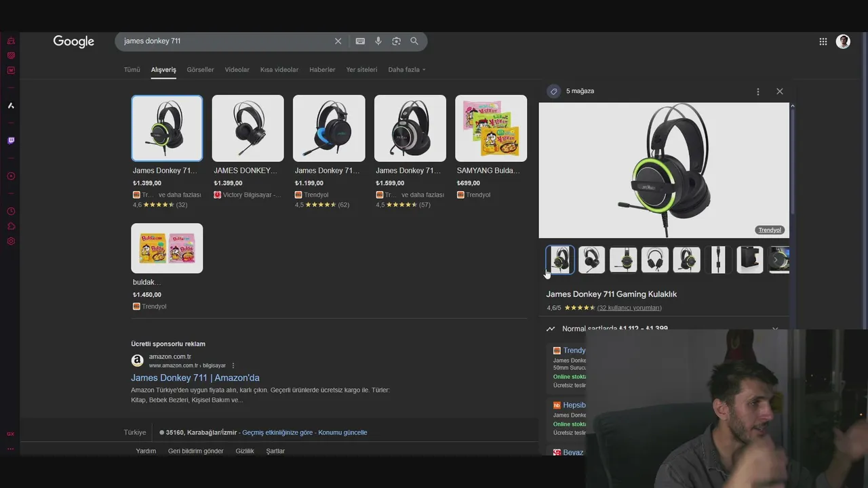Image resolution: width=868 pixels, height=488 pixels.
Task: Select the black box thumbnail in panel
Action: pos(750,260)
